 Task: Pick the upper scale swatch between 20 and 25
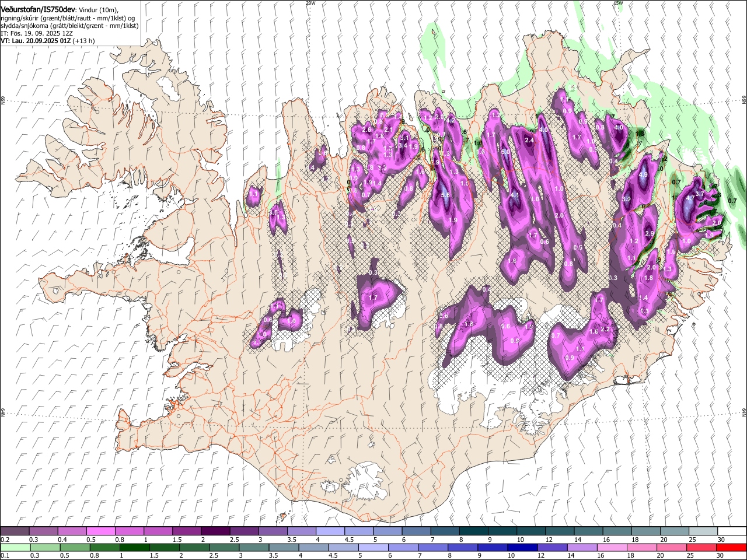(x=673, y=531)
